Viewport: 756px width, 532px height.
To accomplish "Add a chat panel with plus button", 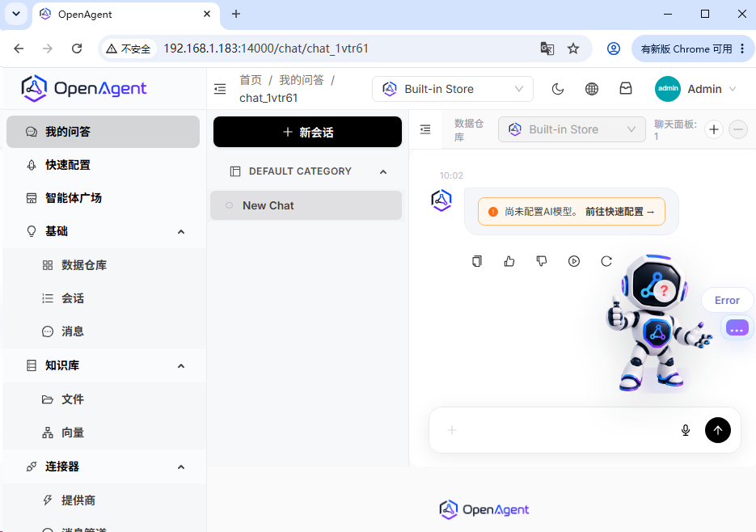I will tap(714, 129).
